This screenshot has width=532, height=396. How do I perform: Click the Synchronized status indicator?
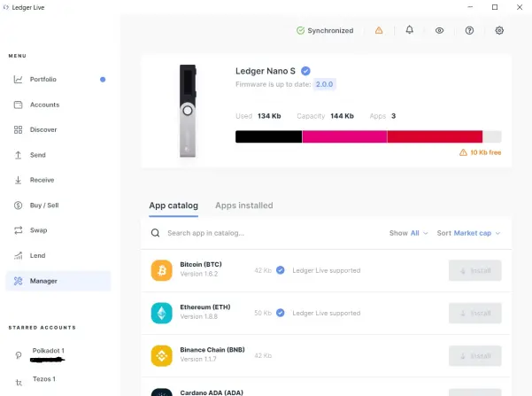[325, 31]
